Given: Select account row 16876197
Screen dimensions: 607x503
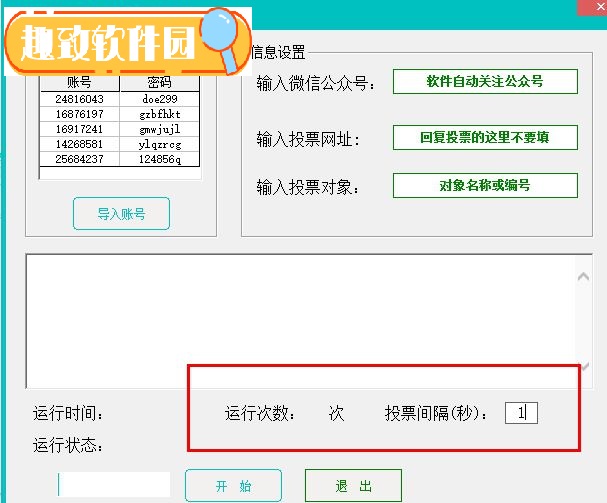Looking at the screenshot, I should (x=79, y=114).
